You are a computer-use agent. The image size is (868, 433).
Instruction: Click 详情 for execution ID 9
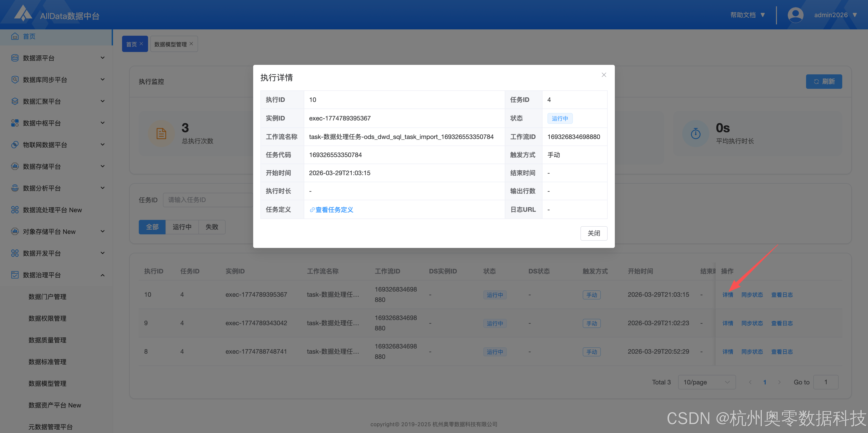tap(727, 323)
